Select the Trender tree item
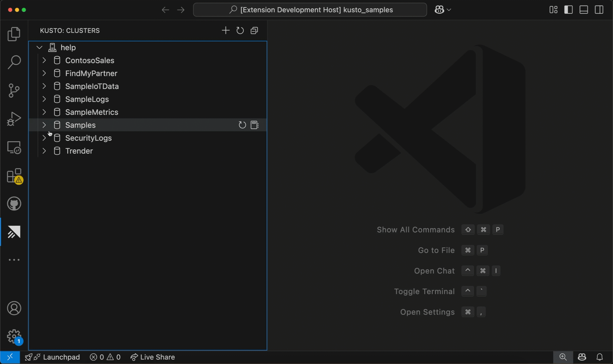 point(147,151)
